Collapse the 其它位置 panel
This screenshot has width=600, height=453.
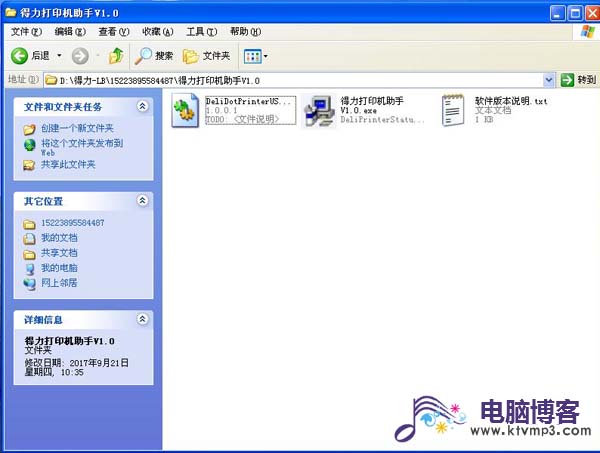(x=143, y=200)
